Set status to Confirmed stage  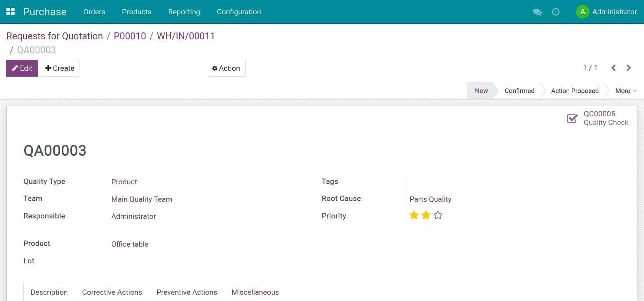519,91
